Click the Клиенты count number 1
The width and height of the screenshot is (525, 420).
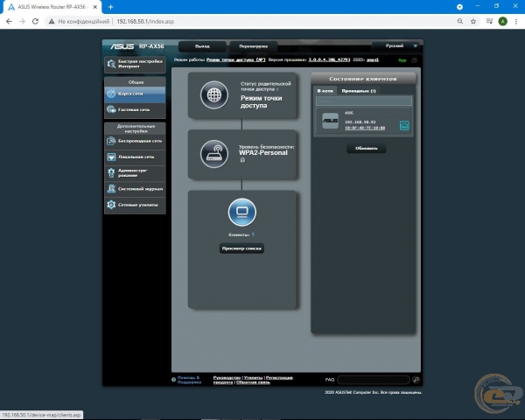[x=253, y=234]
